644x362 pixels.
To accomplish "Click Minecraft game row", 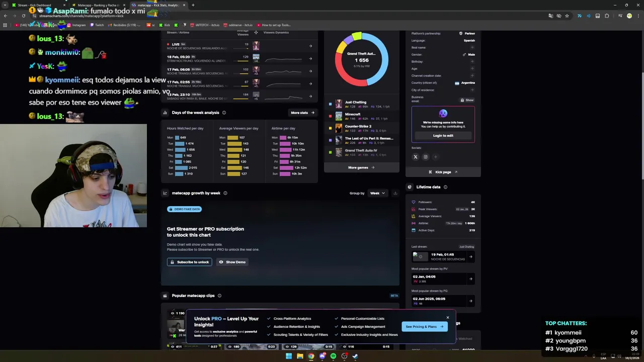I will (x=361, y=116).
